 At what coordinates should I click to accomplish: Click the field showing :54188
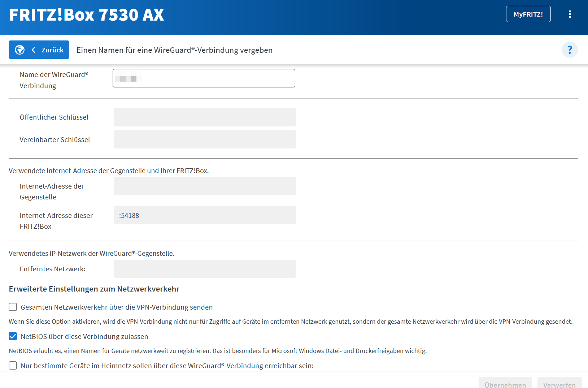[x=205, y=215]
